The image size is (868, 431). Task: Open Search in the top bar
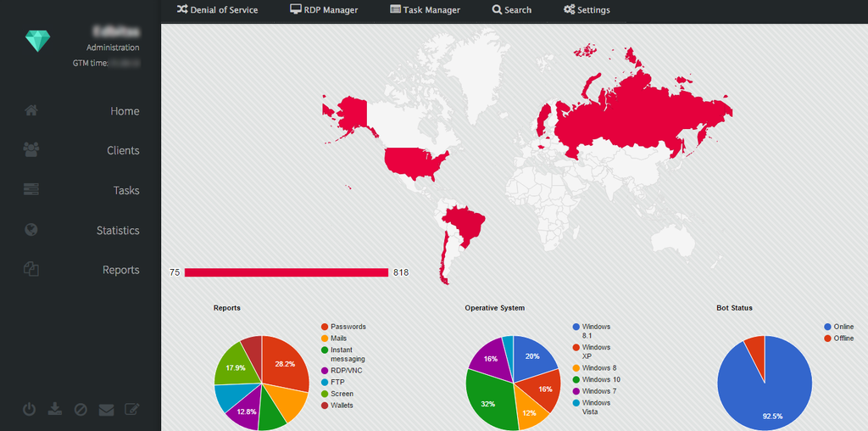pyautogui.click(x=511, y=10)
